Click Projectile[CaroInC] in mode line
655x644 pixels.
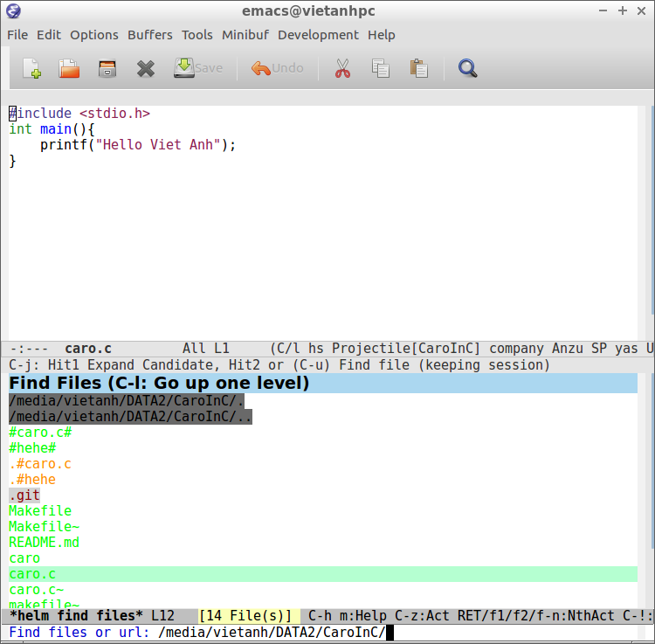pos(406,349)
